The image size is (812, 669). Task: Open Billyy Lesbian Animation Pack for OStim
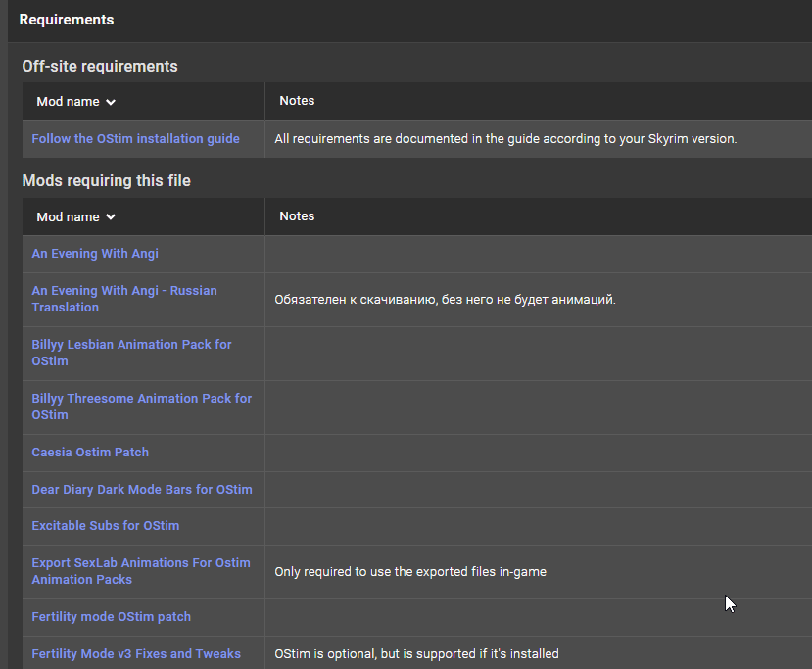[x=131, y=353]
